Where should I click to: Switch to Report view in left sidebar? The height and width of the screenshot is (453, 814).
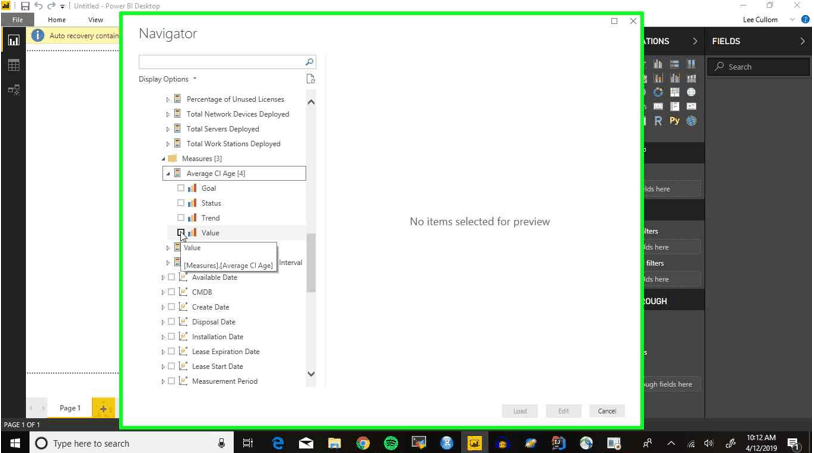(x=13, y=40)
